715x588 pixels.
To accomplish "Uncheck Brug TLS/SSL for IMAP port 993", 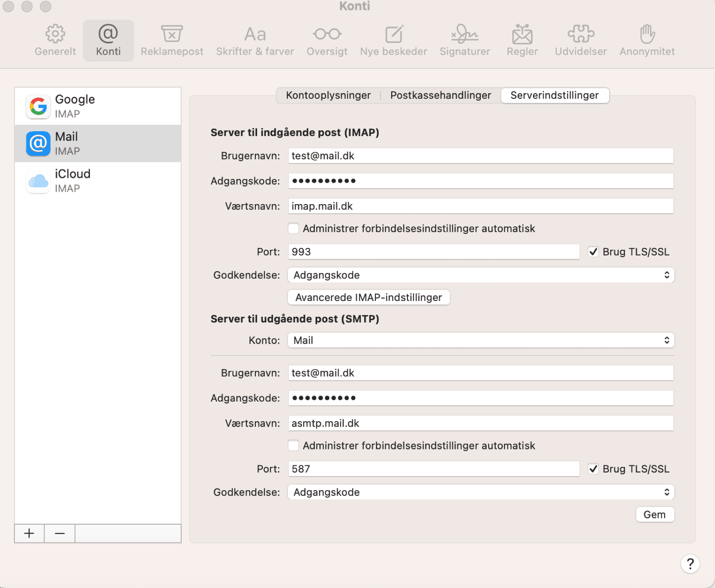I will pyautogui.click(x=593, y=252).
